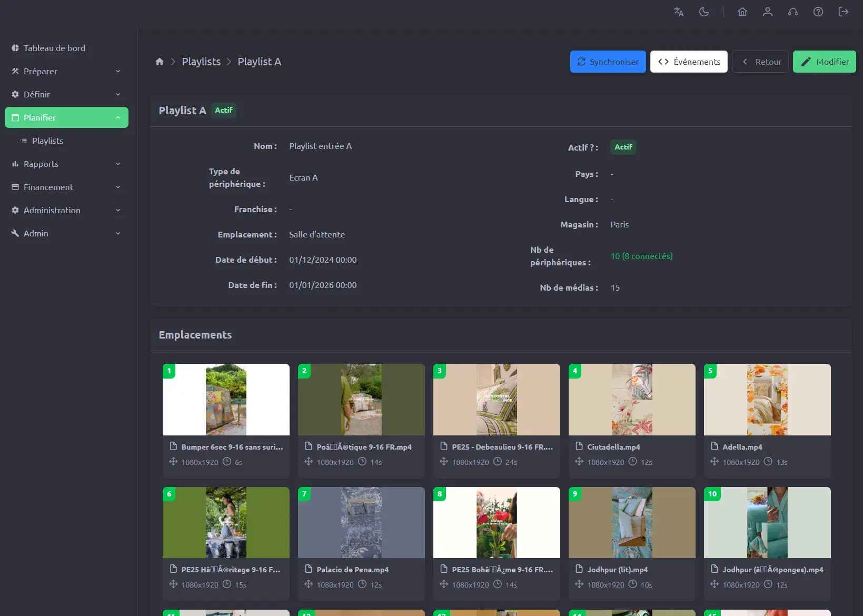Open the Adella.mp4 thumbnail
Screen dimensions: 863x616
point(767,400)
